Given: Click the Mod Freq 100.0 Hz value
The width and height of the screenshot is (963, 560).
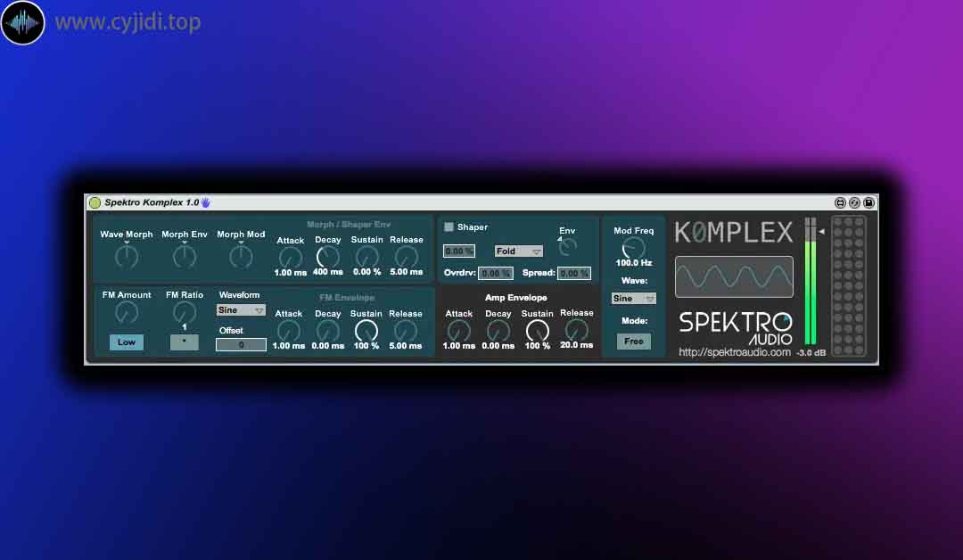Looking at the screenshot, I should (634, 263).
